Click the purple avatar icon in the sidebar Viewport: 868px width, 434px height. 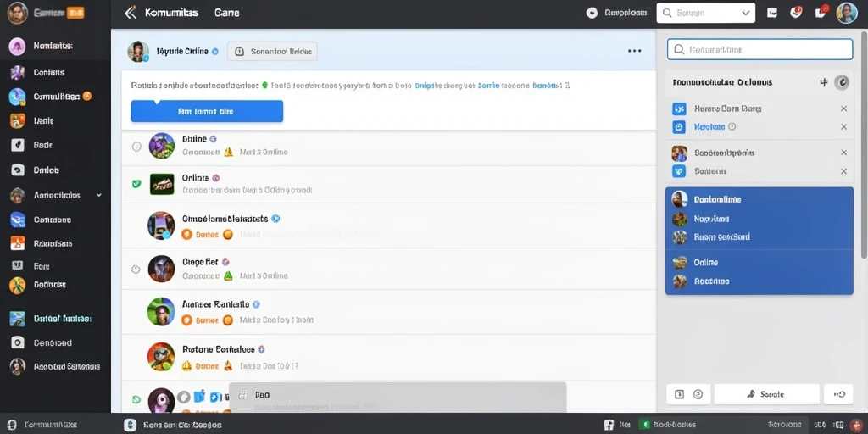(x=17, y=46)
